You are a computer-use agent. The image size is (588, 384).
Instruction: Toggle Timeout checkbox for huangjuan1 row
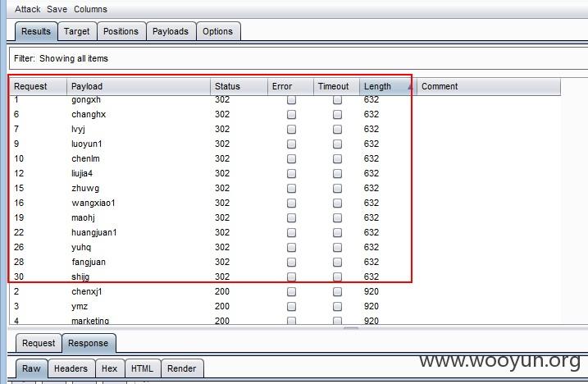click(x=338, y=232)
